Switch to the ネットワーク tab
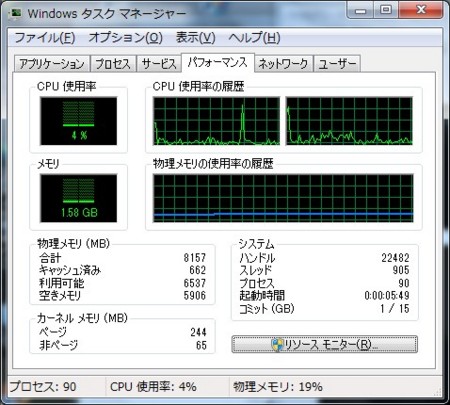Screen dimensions: 450x405 coord(283,63)
